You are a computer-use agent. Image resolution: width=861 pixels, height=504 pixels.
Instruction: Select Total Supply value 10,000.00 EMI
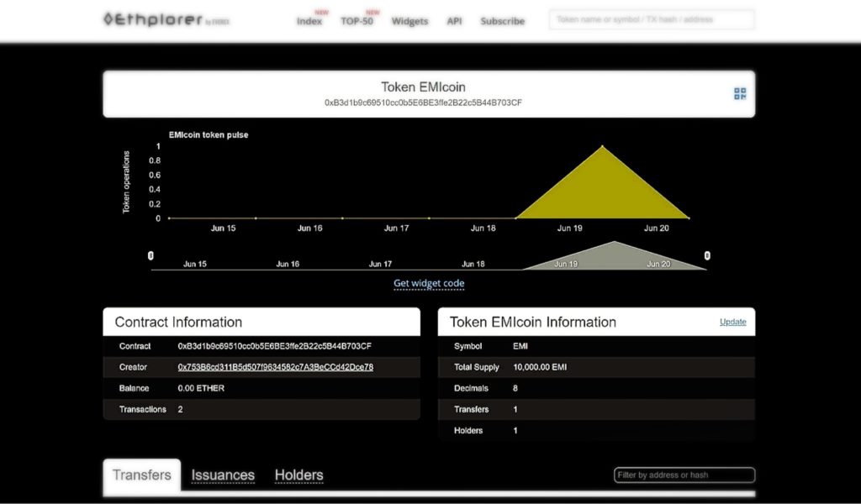point(540,367)
